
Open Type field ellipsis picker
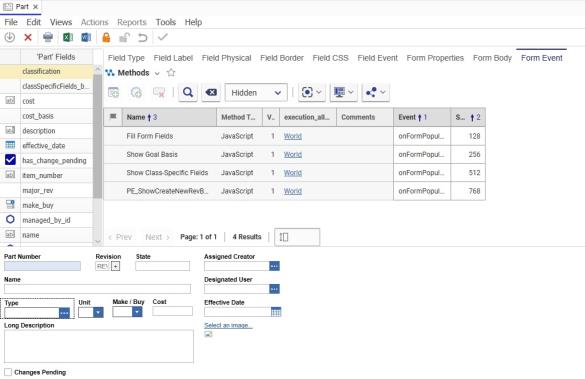64,313
